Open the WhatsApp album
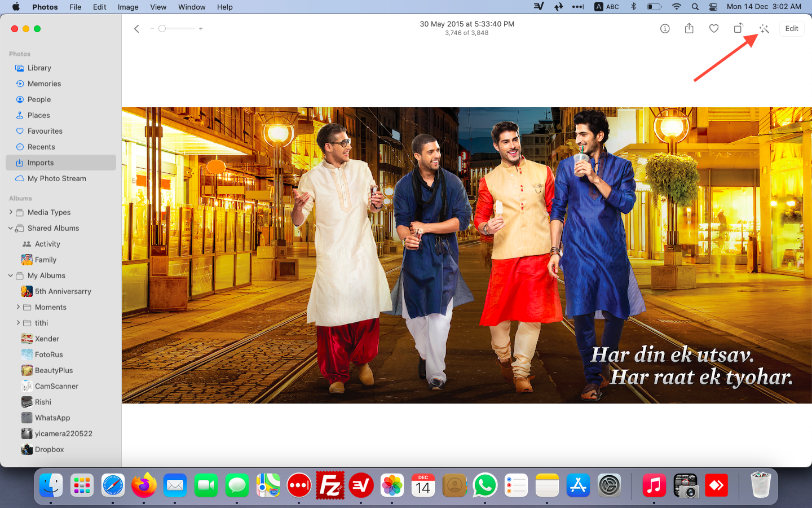 61,418
